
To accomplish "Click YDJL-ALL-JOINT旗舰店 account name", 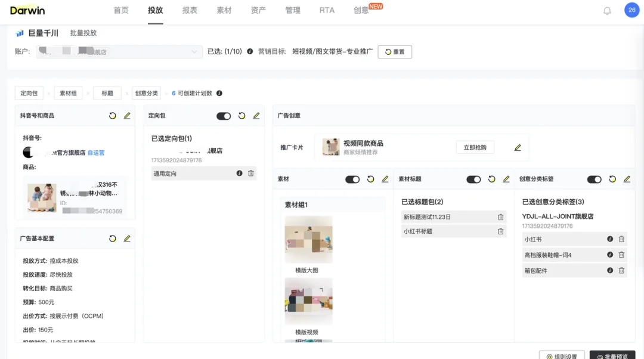I will coord(558,216).
